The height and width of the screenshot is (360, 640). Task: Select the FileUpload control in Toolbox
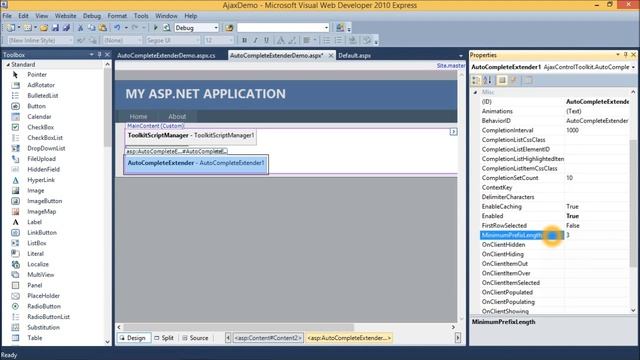pyautogui.click(x=41, y=159)
